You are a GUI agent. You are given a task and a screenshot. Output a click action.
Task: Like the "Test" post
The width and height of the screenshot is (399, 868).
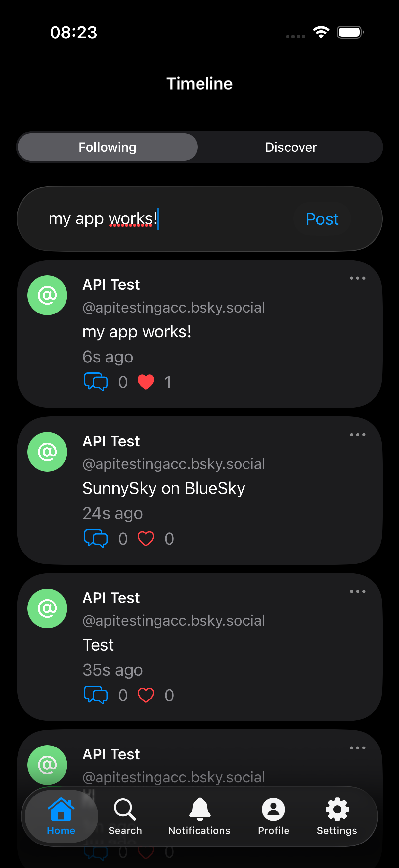146,695
